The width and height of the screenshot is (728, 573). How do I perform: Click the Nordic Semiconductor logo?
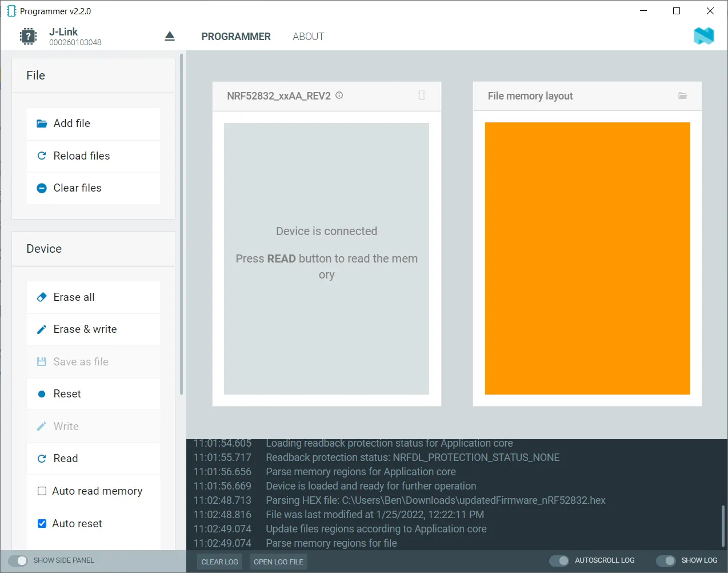point(703,35)
